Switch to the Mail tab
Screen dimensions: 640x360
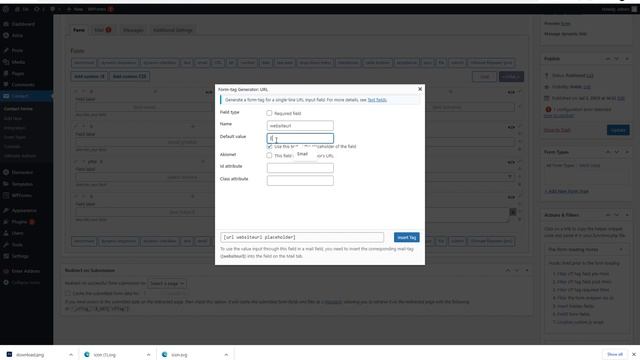102,30
